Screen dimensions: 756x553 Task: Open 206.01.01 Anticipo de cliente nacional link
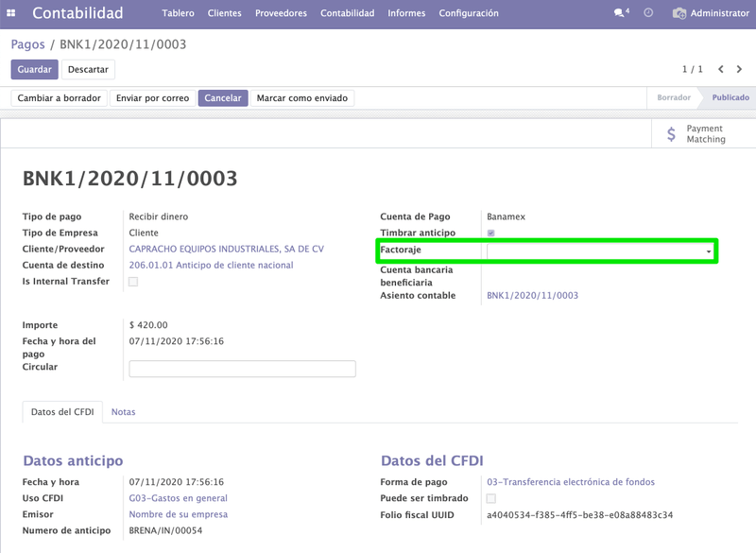tap(211, 266)
